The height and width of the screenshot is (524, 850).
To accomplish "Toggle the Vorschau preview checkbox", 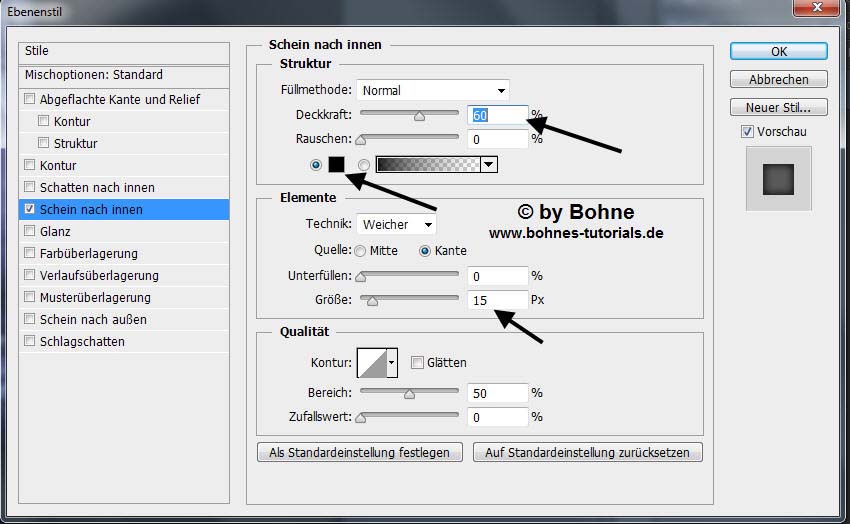I will pyautogui.click(x=747, y=132).
